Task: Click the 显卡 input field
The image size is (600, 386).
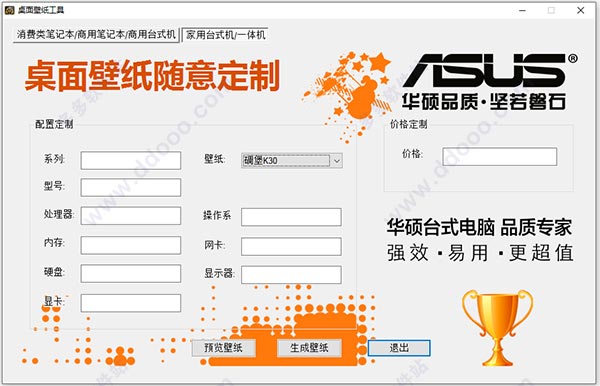Action: pyautogui.click(x=131, y=303)
